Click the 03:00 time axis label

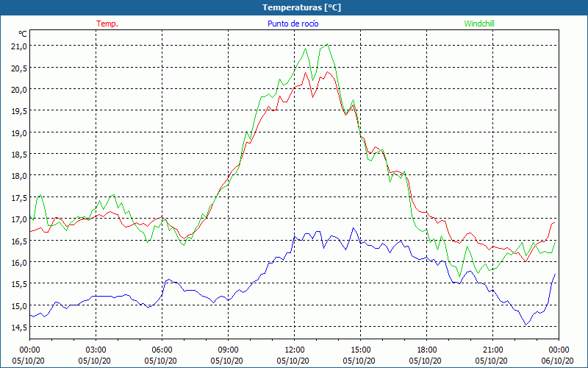[96, 350]
